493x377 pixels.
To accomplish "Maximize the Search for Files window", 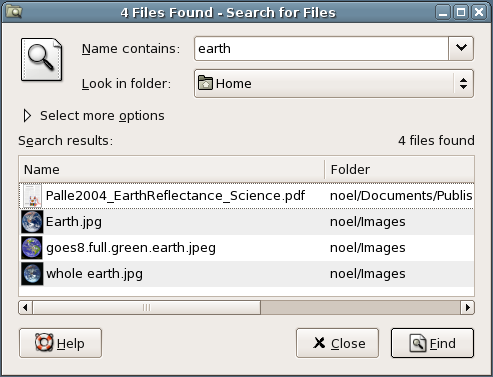I will (461, 13).
